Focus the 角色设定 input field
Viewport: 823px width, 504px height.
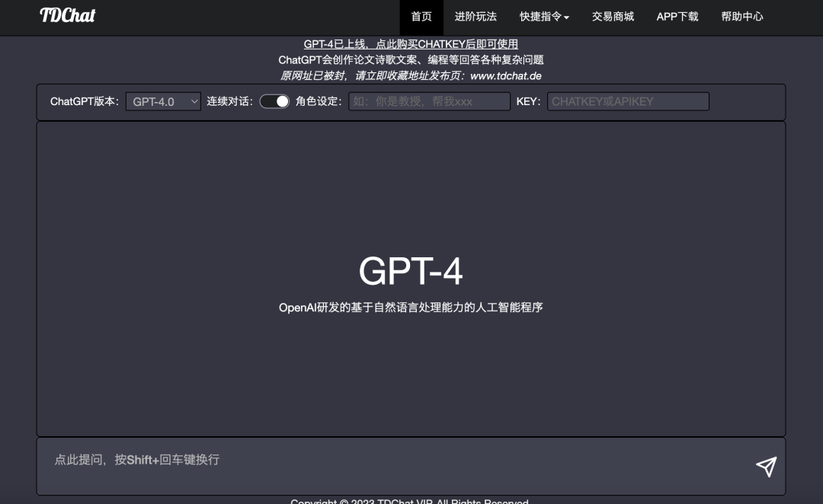click(x=429, y=101)
